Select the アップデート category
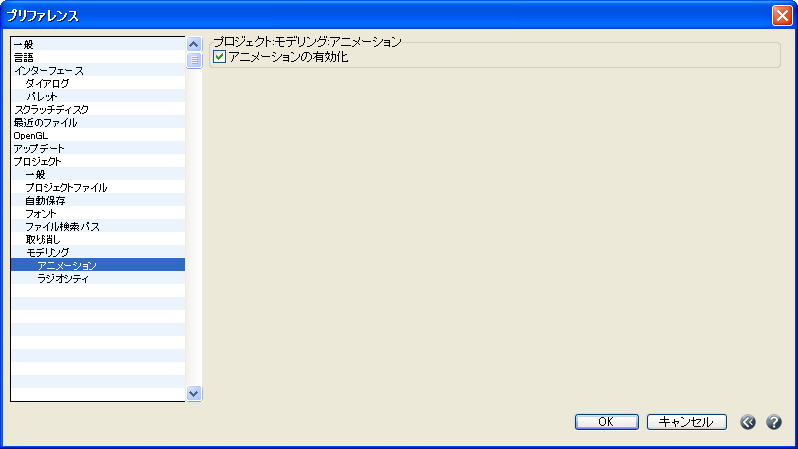The image size is (798, 449). pos(98,148)
